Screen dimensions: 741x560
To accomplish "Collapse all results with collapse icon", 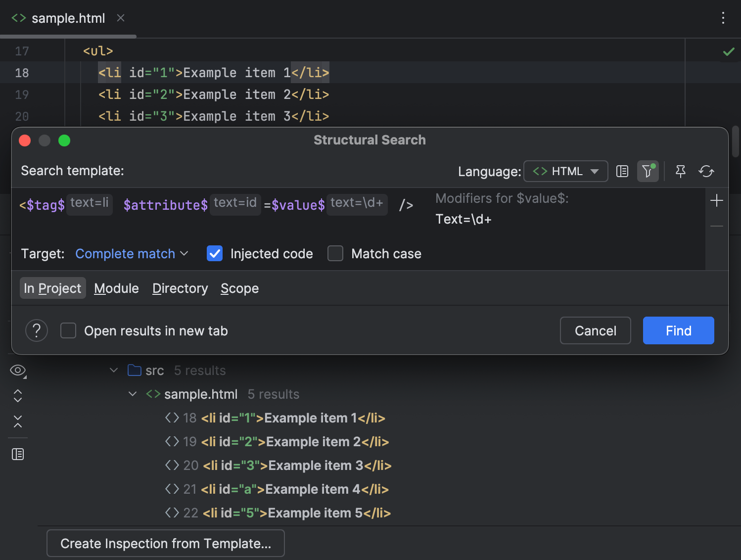I will click(18, 421).
